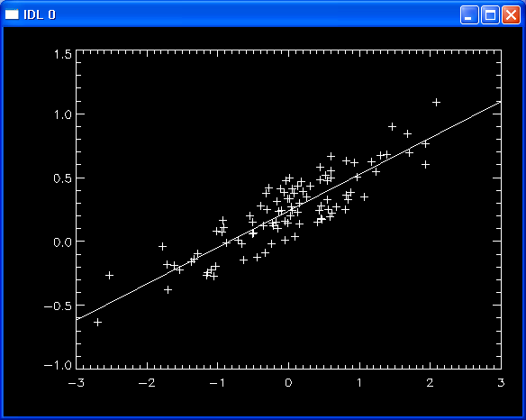This screenshot has width=526, height=420.
Task: Click the IDL 0 window title text
Action: point(40,14)
